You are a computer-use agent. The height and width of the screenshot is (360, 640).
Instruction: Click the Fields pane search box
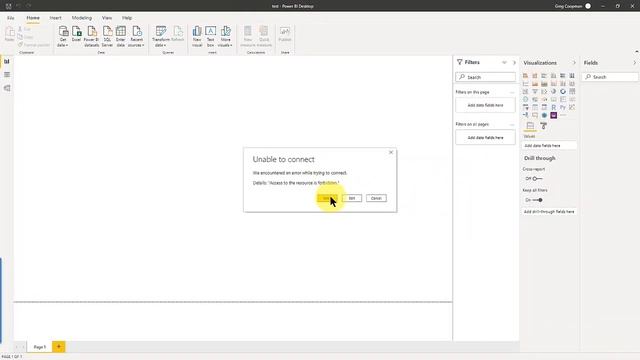point(610,77)
